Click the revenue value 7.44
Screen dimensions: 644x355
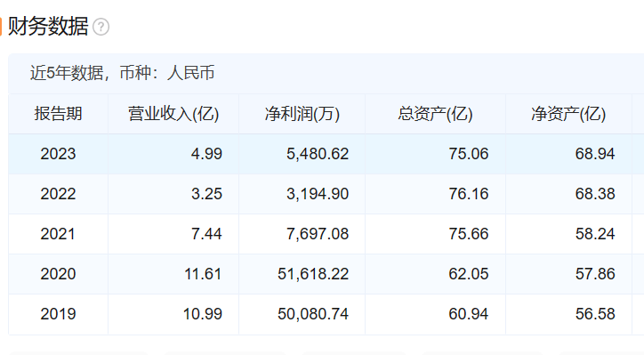point(206,234)
